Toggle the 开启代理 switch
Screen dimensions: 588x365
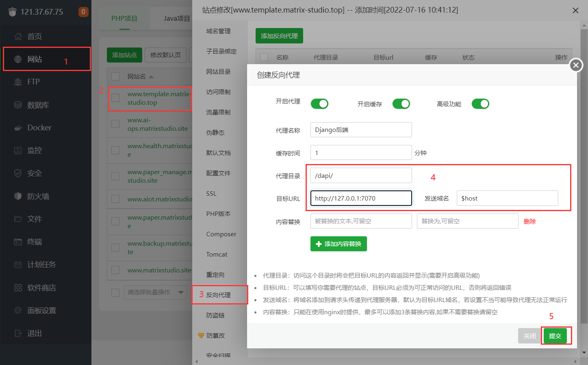point(319,104)
